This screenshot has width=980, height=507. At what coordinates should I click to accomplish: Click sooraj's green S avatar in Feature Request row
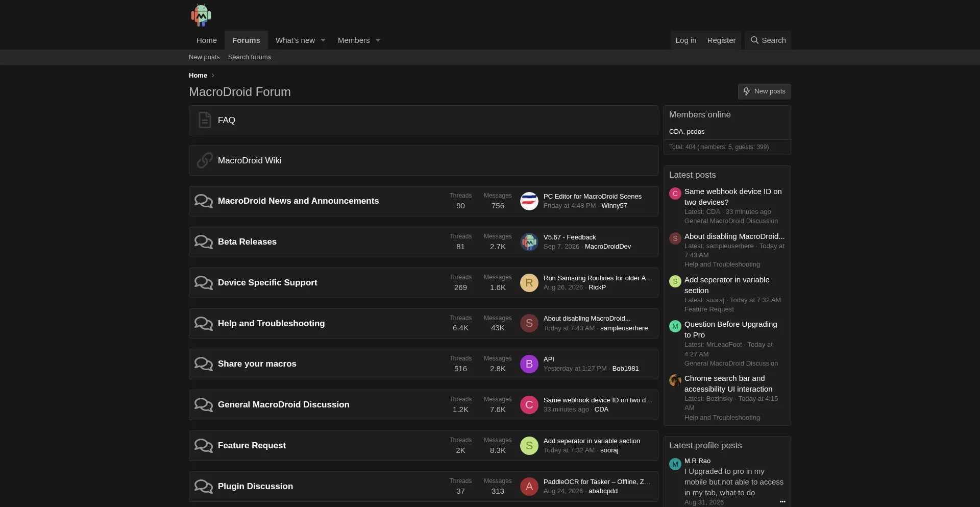tap(529, 446)
